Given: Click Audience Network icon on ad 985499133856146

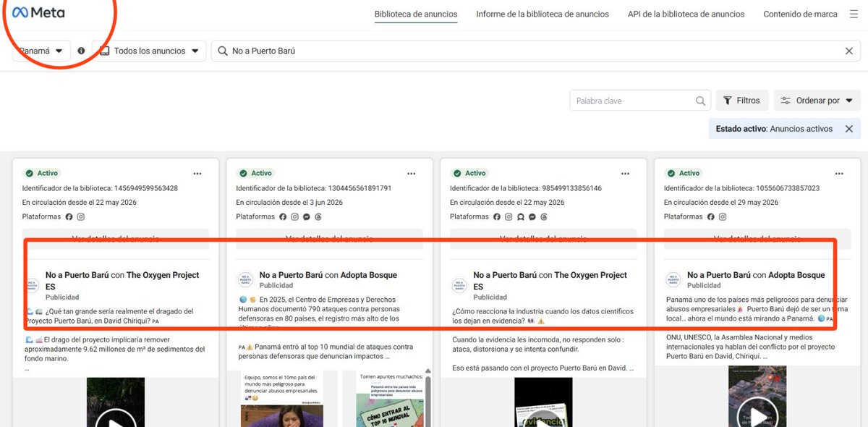Looking at the screenshot, I should pos(521,216).
